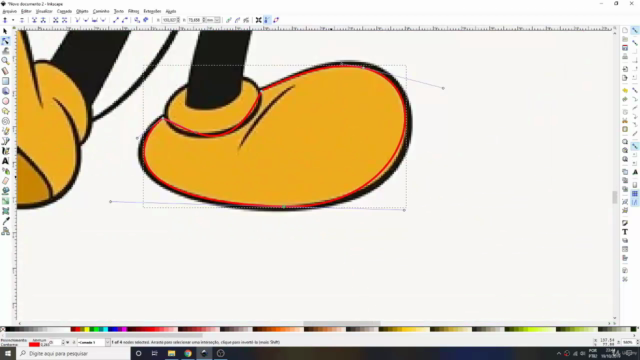Select the Calligraphy tool

(x=5, y=151)
